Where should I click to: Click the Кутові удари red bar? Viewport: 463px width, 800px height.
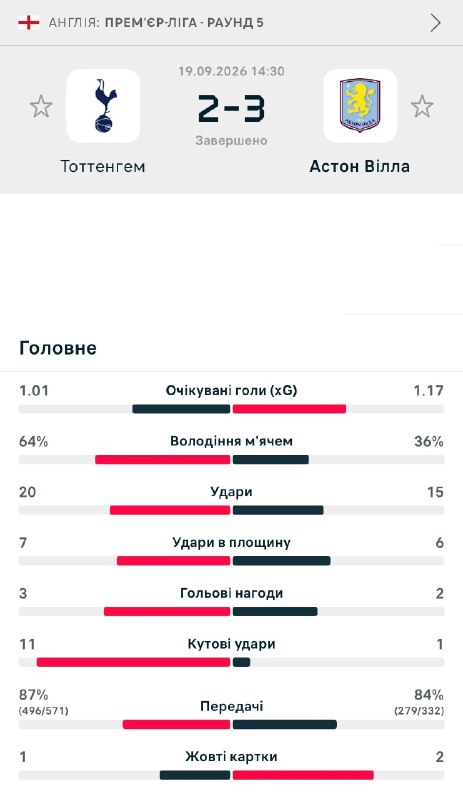tap(133, 662)
